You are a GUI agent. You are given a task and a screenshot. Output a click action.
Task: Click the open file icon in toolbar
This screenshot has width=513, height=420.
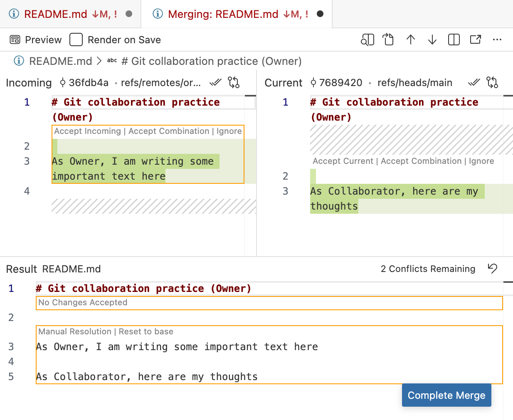point(388,40)
